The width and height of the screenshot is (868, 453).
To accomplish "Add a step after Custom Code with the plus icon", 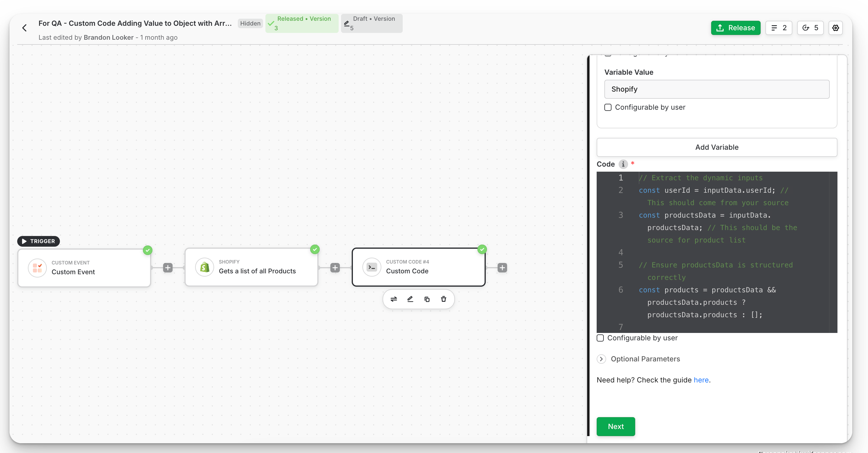I will (x=502, y=268).
